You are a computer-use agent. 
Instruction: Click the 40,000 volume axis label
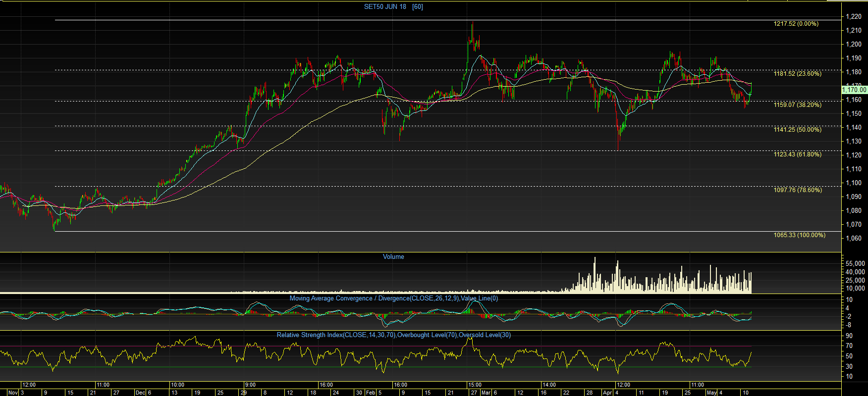(x=856, y=272)
